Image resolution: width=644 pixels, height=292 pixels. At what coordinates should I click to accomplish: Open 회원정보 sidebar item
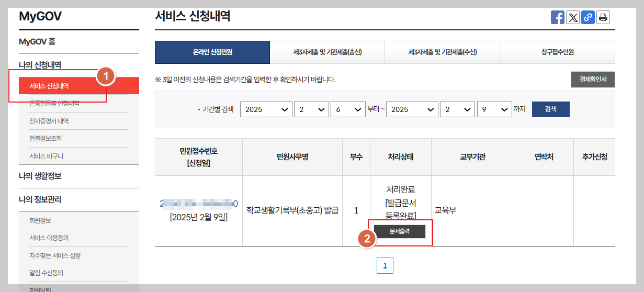(40, 220)
